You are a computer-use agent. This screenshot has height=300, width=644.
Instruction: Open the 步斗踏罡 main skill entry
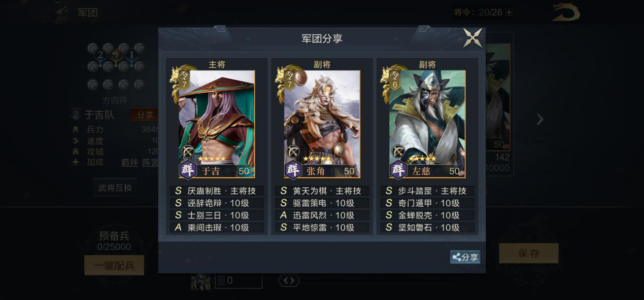pyautogui.click(x=427, y=191)
